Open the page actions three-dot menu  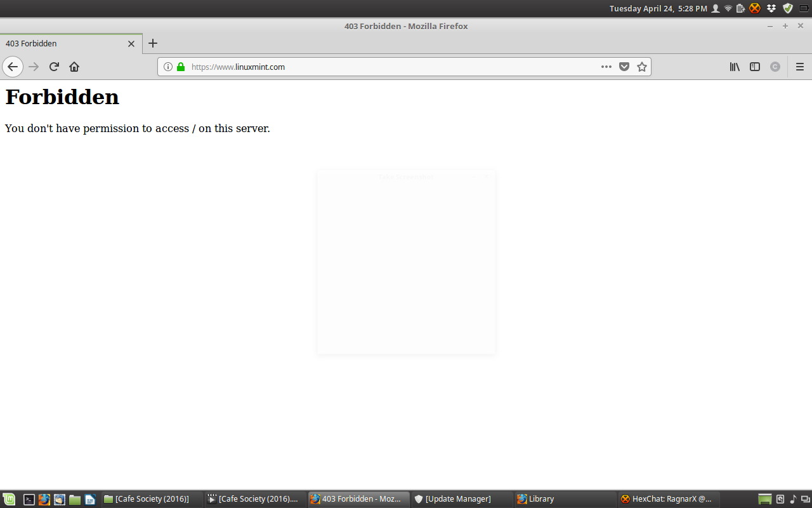[x=606, y=67]
